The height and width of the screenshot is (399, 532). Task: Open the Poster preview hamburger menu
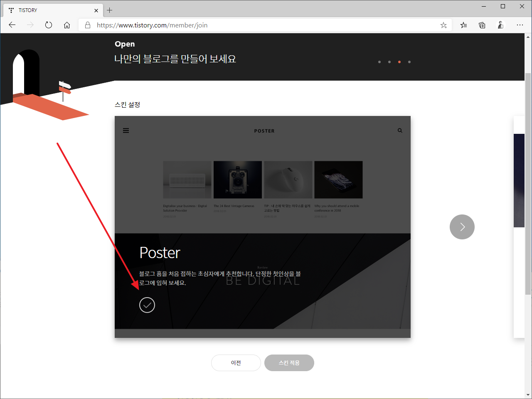(x=126, y=131)
